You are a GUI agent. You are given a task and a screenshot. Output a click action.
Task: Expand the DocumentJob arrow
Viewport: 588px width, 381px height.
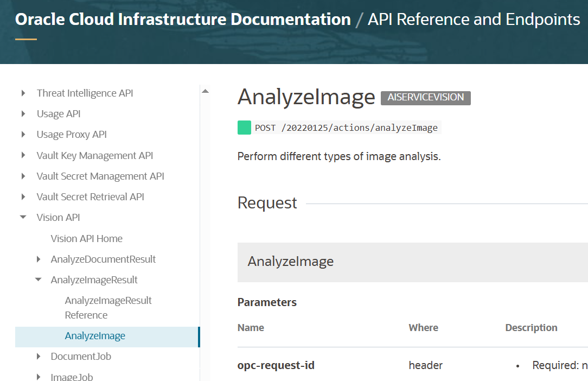pos(39,356)
